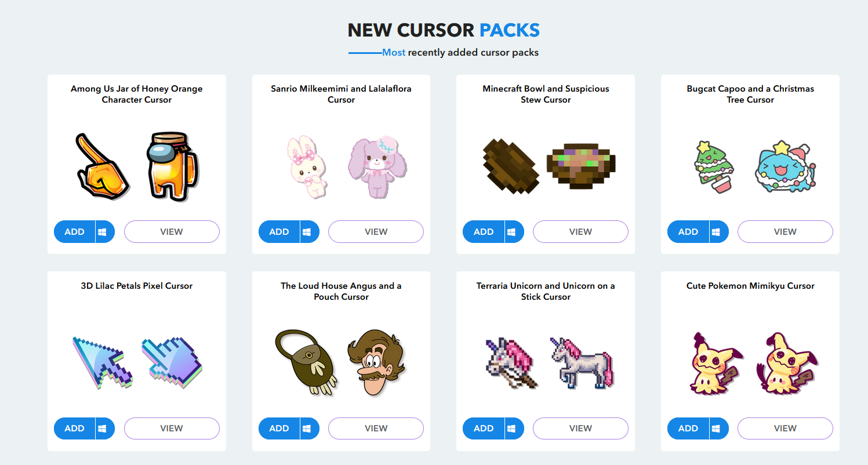
Task: View the 3D Lilac Petals Pixel cursor
Action: [172, 428]
